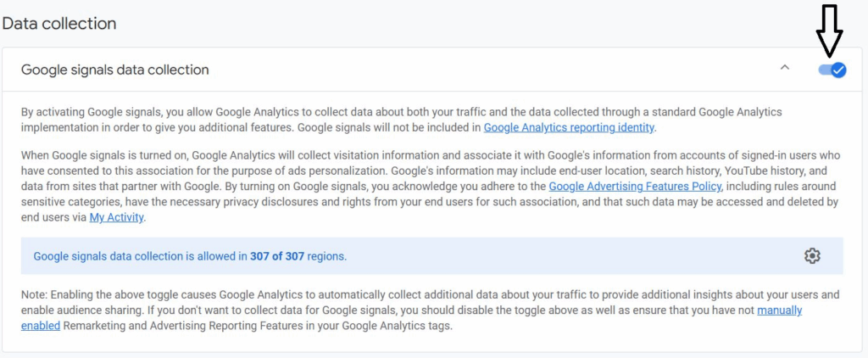
Task: Click the note starting "Note: Enabling the above toggle"
Action: (x=430, y=310)
